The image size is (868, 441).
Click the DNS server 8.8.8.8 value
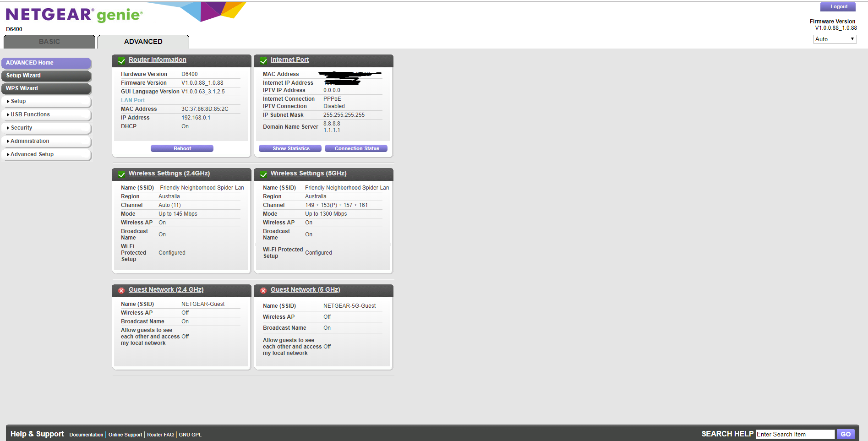(x=332, y=124)
